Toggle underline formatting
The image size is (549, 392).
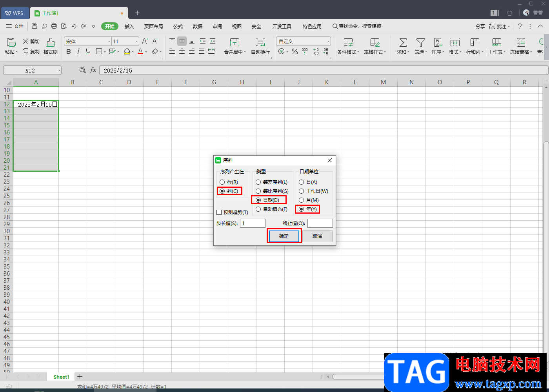point(88,51)
